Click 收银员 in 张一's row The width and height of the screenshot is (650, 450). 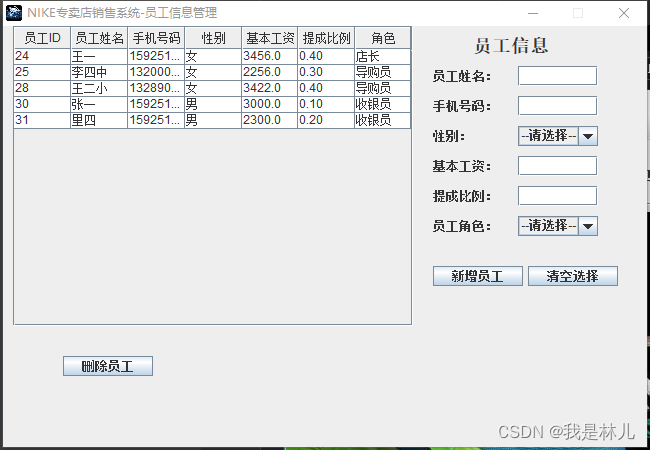coord(383,104)
